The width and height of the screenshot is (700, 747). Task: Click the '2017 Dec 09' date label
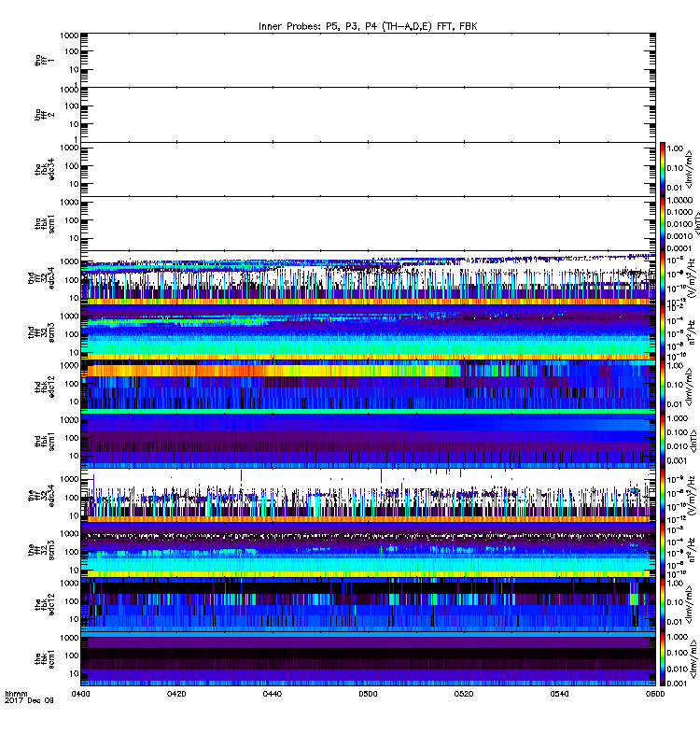pos(29,700)
